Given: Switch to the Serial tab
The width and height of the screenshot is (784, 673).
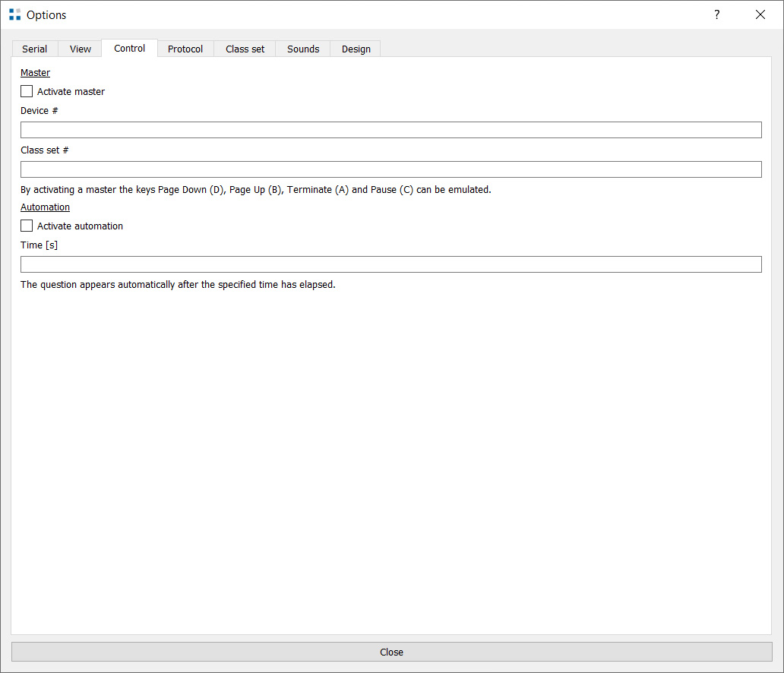Looking at the screenshot, I should [x=35, y=49].
